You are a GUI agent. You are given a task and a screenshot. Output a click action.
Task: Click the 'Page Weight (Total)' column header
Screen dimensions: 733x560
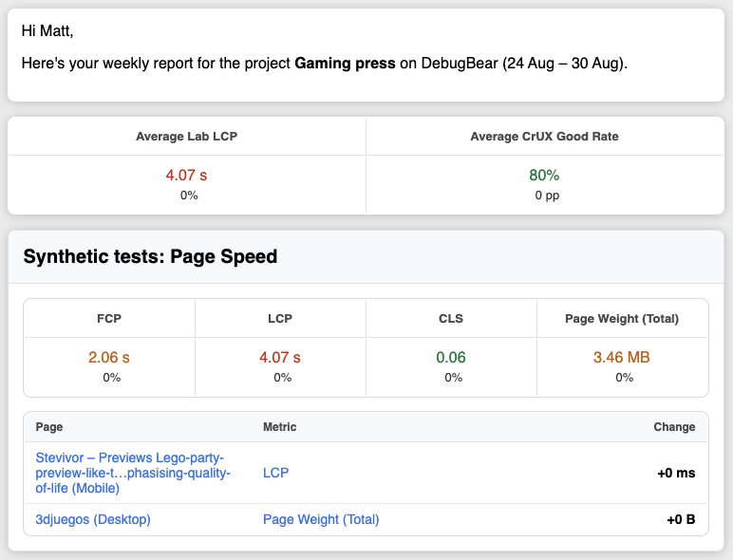622,318
